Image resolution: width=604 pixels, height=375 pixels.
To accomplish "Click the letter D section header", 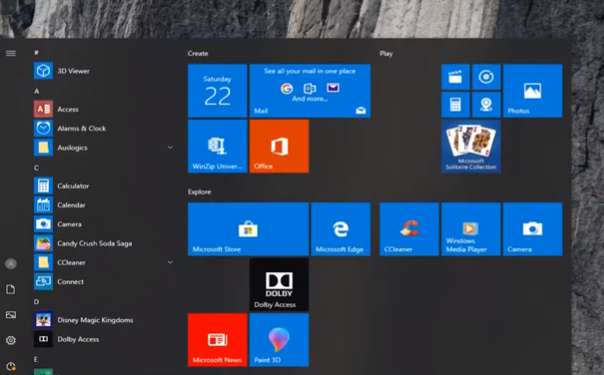I will pos(37,301).
